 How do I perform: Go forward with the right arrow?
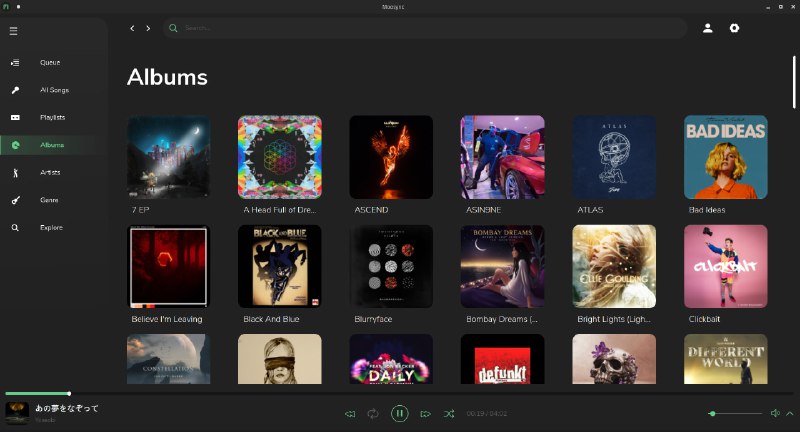[x=148, y=28]
